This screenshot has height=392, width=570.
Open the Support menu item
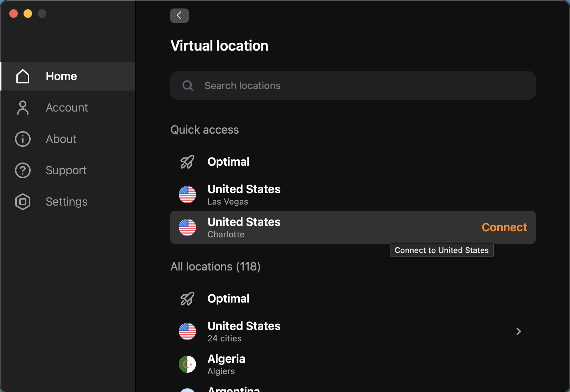68,170
